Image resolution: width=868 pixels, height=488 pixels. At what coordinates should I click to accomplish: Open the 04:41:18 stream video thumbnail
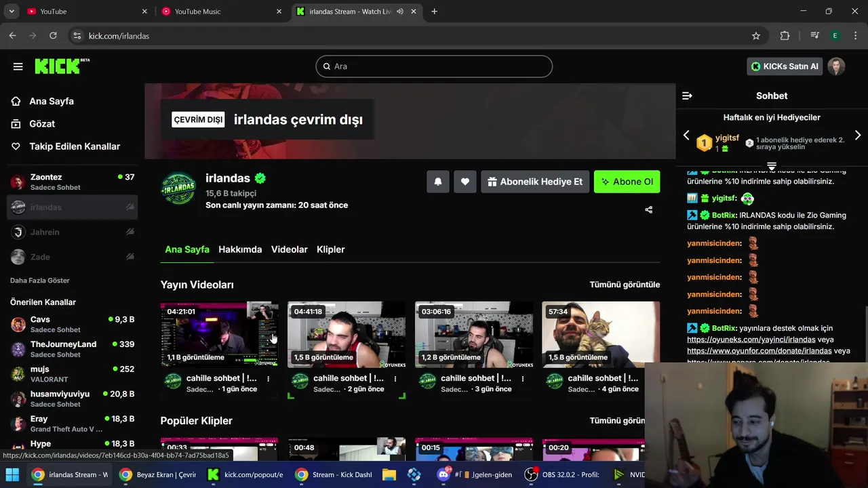click(x=347, y=335)
